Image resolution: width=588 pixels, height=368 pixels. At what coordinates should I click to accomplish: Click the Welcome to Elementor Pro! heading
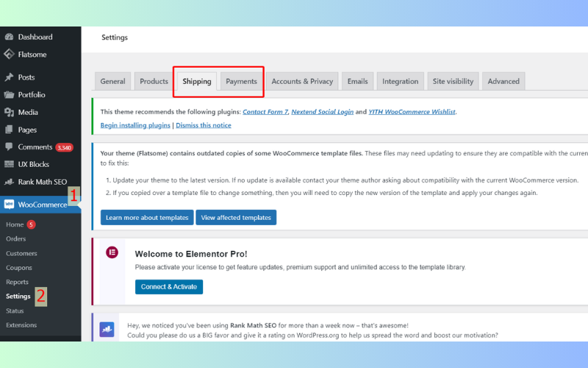191,254
